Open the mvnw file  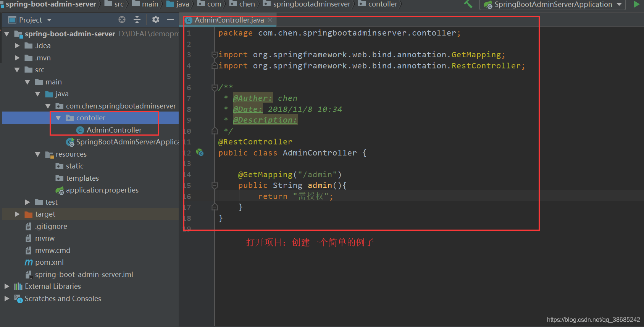[45, 238]
